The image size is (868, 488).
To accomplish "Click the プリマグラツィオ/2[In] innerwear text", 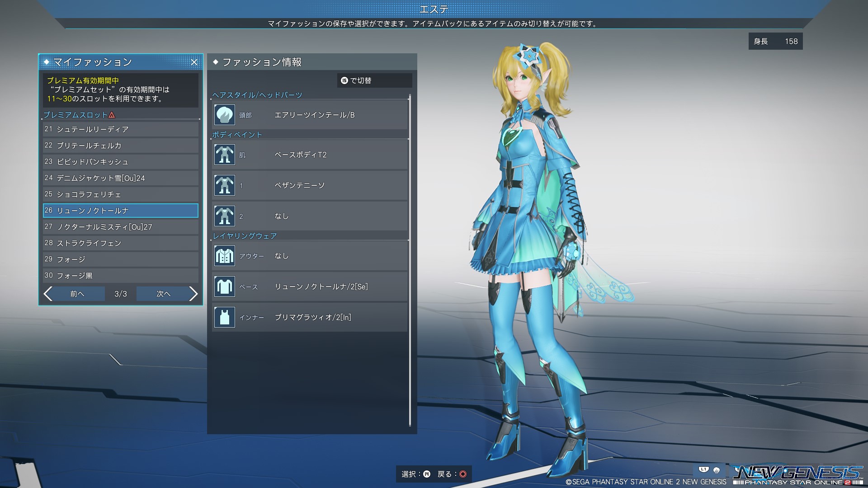I will (313, 318).
